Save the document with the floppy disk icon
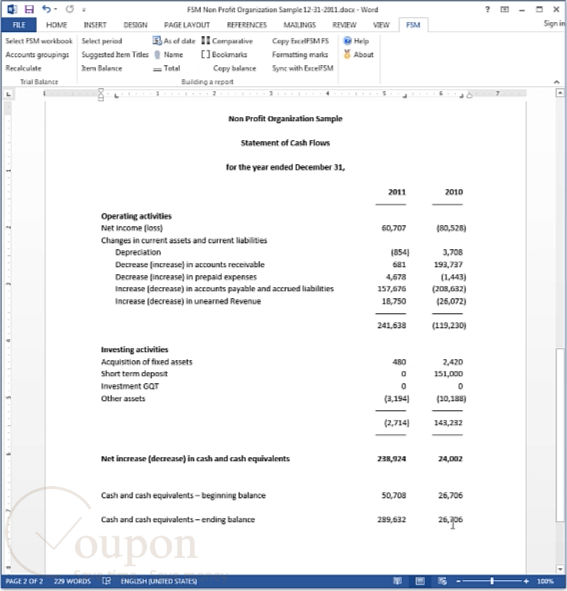This screenshot has width=567, height=591. click(x=29, y=9)
